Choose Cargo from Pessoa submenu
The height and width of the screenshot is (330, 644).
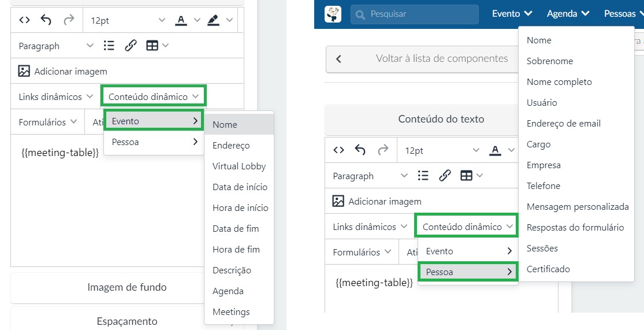tap(576, 144)
